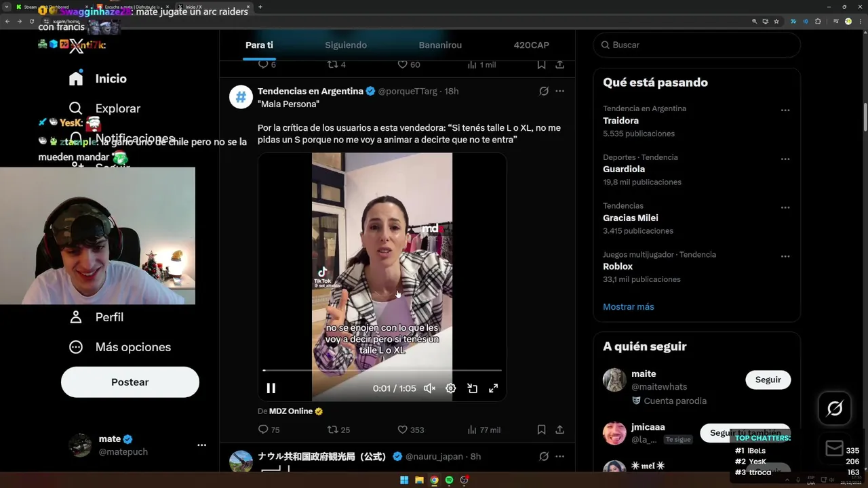
Task: Open options for Traidora trend
Action: 785,110
